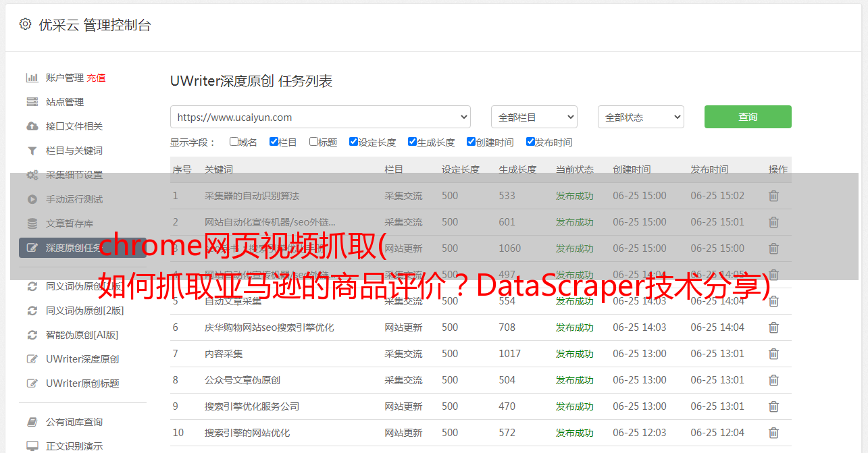Enable the 域名 field checkbox
This screenshot has width=868, height=453.
click(234, 142)
